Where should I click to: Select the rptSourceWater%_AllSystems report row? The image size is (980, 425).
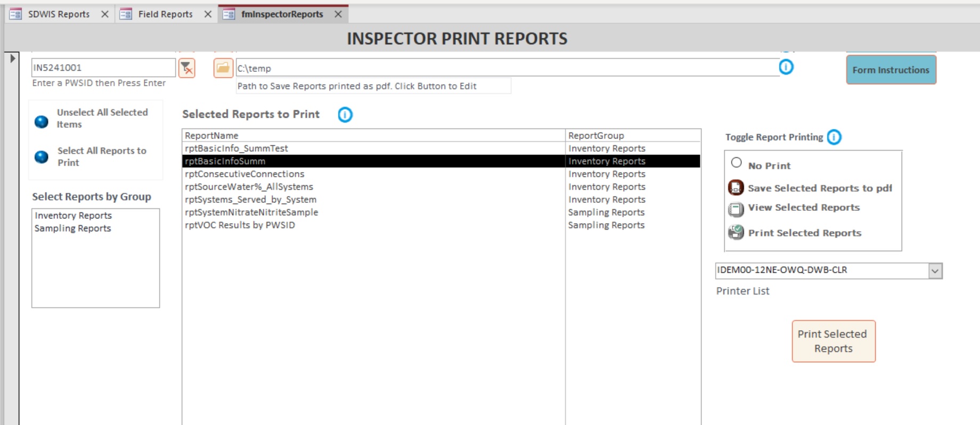coord(442,186)
